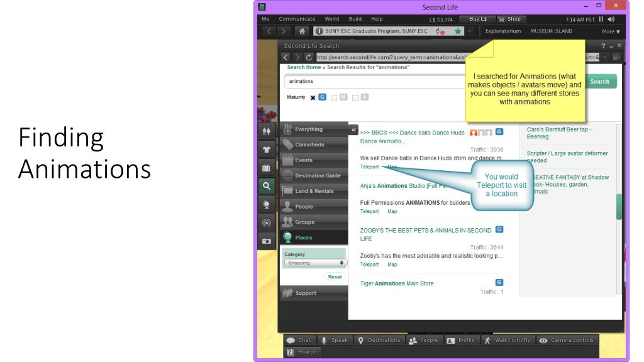
Task: Open the search magnifier sidebar icon
Action: (x=267, y=186)
